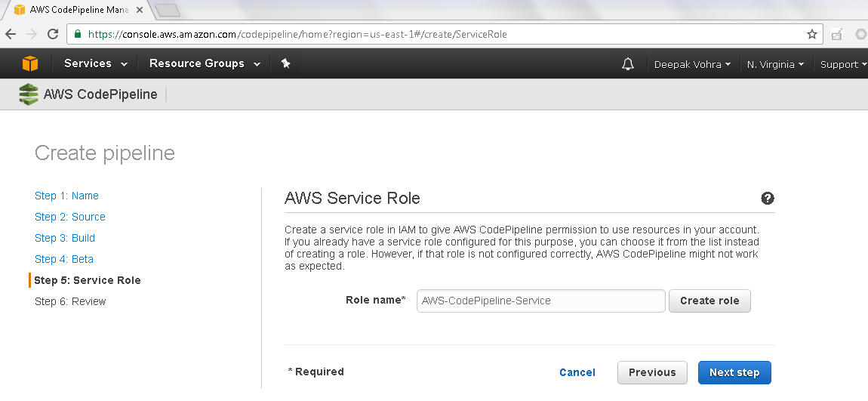The height and width of the screenshot is (401, 868).
Task: Click the Cancel link
Action: click(x=577, y=373)
